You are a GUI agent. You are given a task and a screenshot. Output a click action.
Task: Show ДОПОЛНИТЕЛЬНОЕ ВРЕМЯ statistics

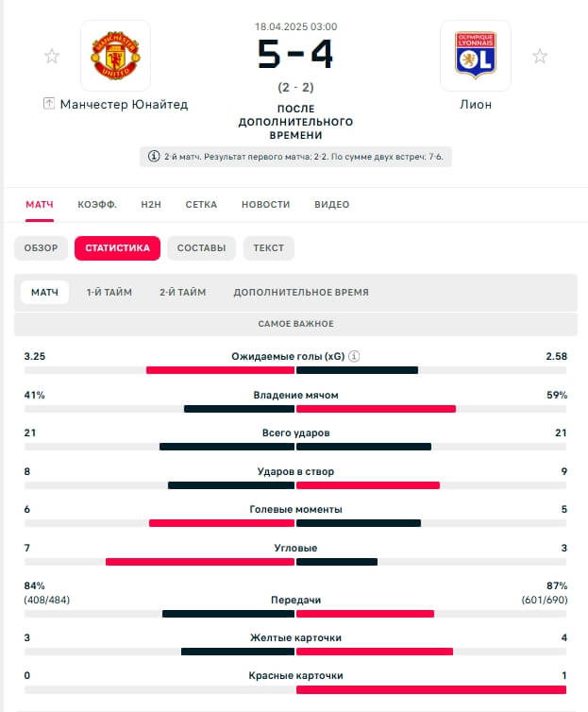tap(301, 292)
